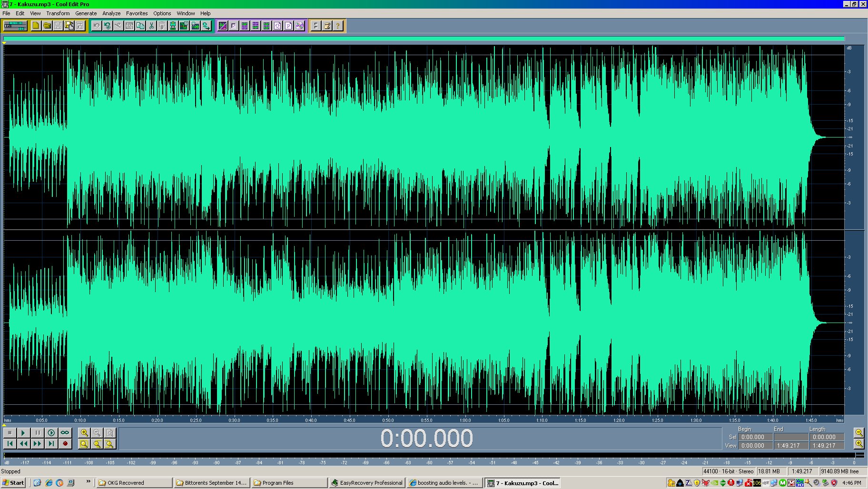Paste with the clipboard toolbar icon
The image size is (868, 489).
click(x=162, y=26)
